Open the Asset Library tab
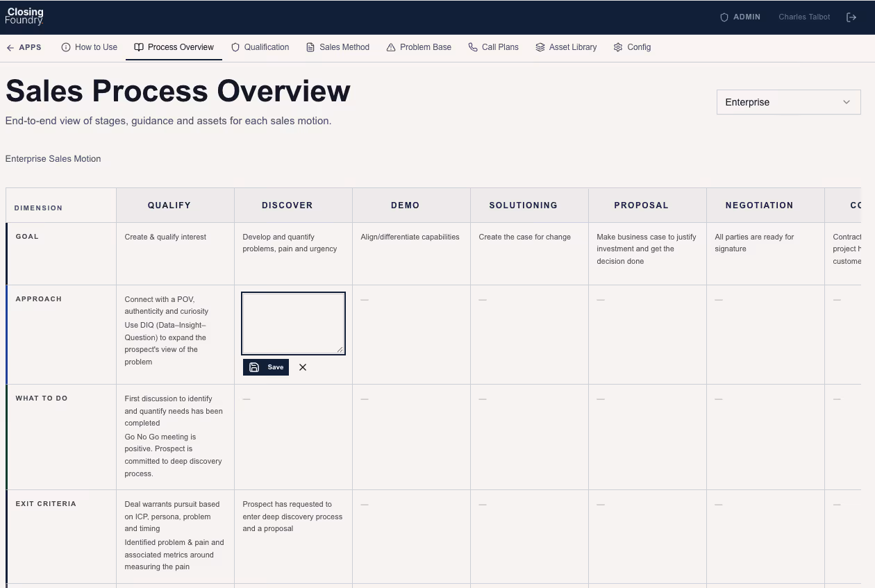 click(x=566, y=47)
